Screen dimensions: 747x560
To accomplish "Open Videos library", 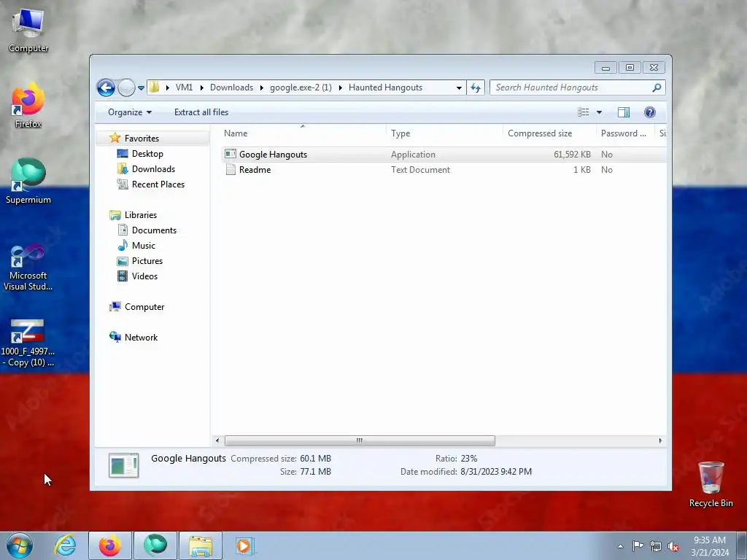I will tap(144, 276).
